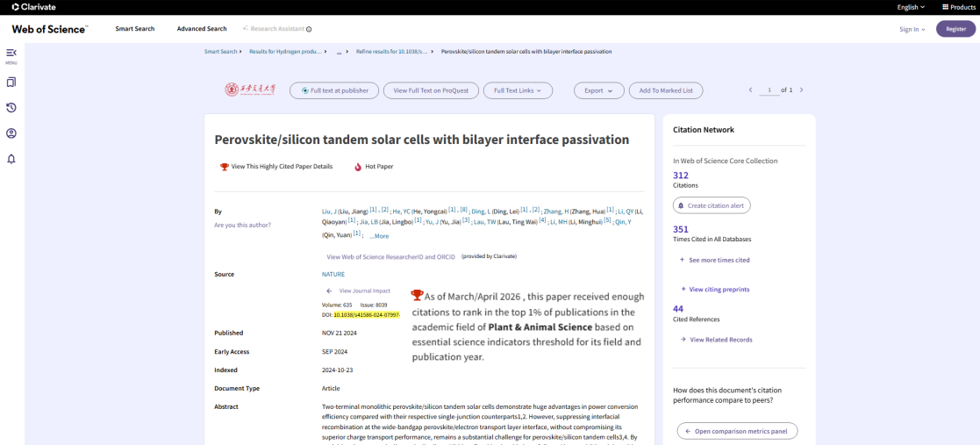Expand the Export dropdown
The width and height of the screenshot is (980, 445).
coord(598,90)
